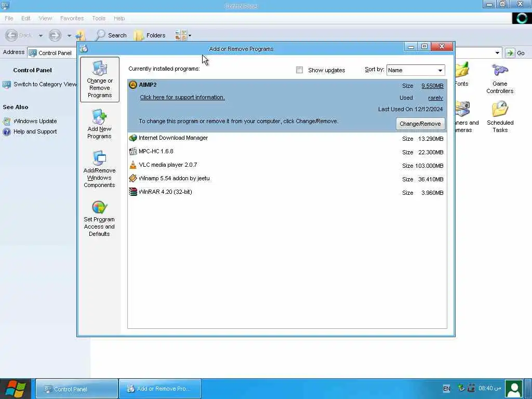The height and width of the screenshot is (399, 532).
Task: Expand the Views dropdown arrow
Action: tap(190, 35)
